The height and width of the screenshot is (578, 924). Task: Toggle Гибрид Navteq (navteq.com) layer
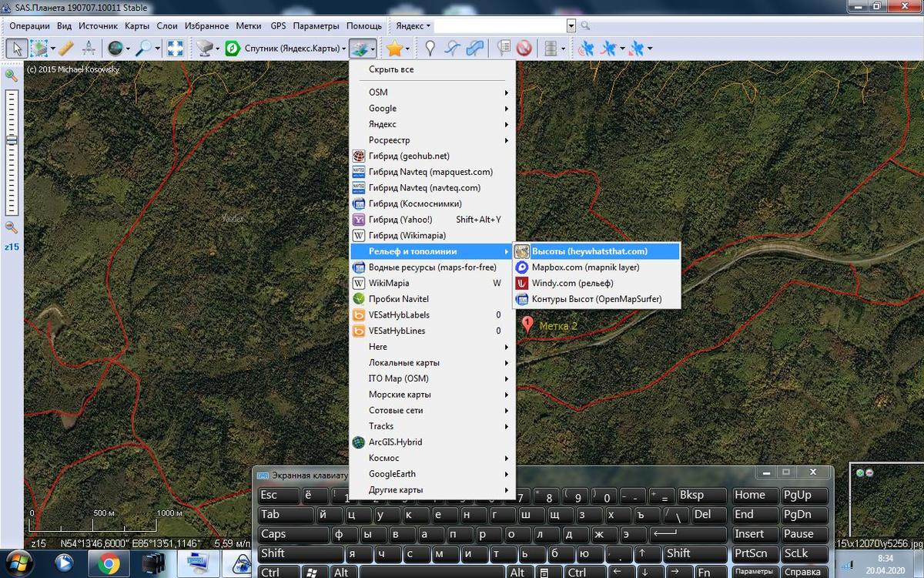pyautogui.click(x=432, y=187)
